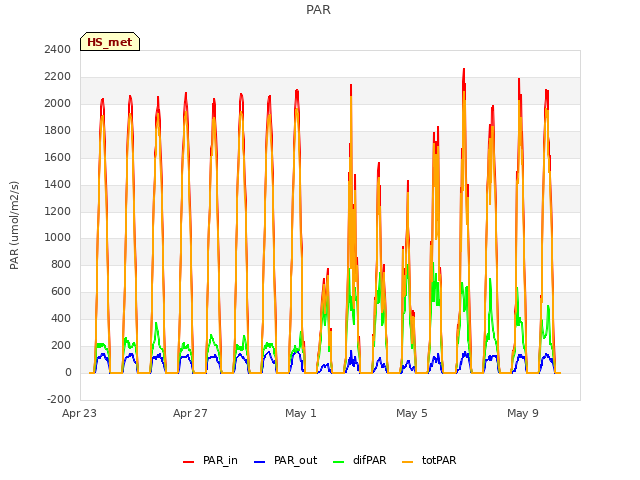Select the PAR_in legend entry
Viewport: 640px width, 480px height.
pos(210,460)
